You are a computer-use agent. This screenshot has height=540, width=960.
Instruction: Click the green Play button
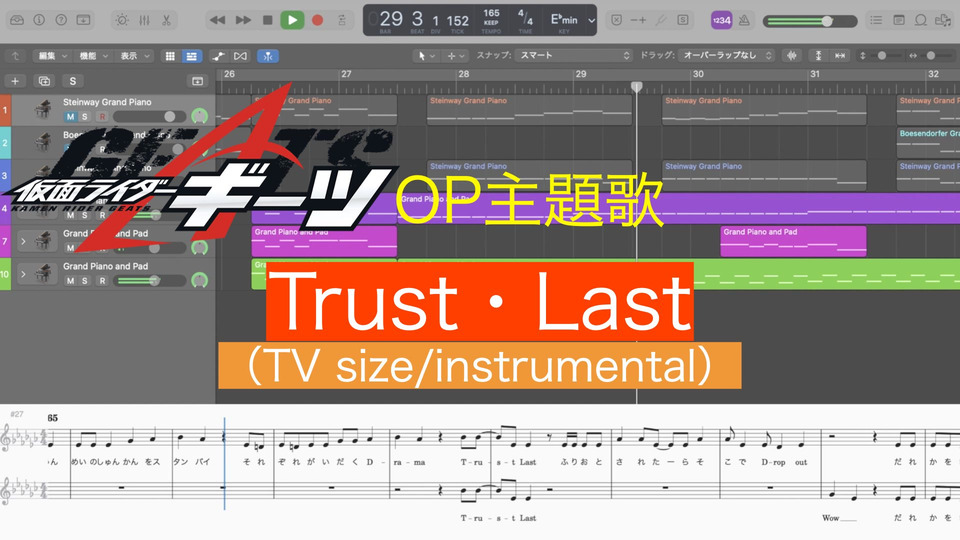(x=293, y=20)
